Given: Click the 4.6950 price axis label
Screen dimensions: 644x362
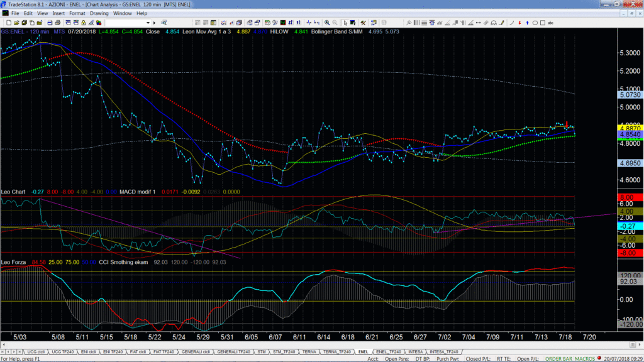Looking at the screenshot, I should click(630, 163).
